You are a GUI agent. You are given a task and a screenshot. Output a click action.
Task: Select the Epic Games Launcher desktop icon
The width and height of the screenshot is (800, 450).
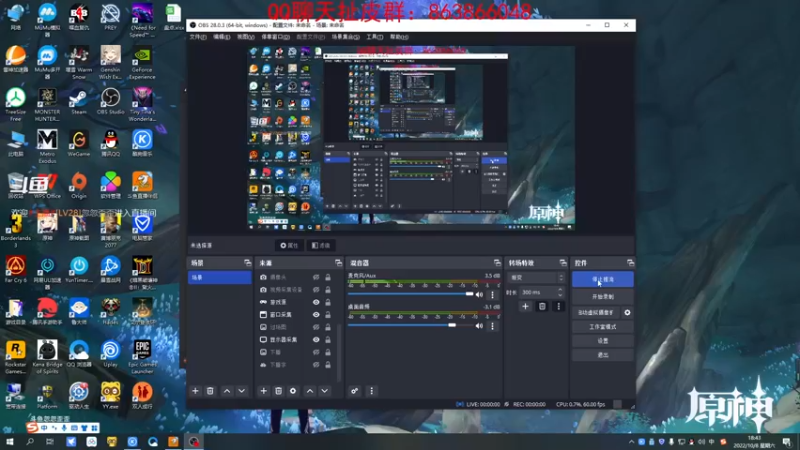142,357
